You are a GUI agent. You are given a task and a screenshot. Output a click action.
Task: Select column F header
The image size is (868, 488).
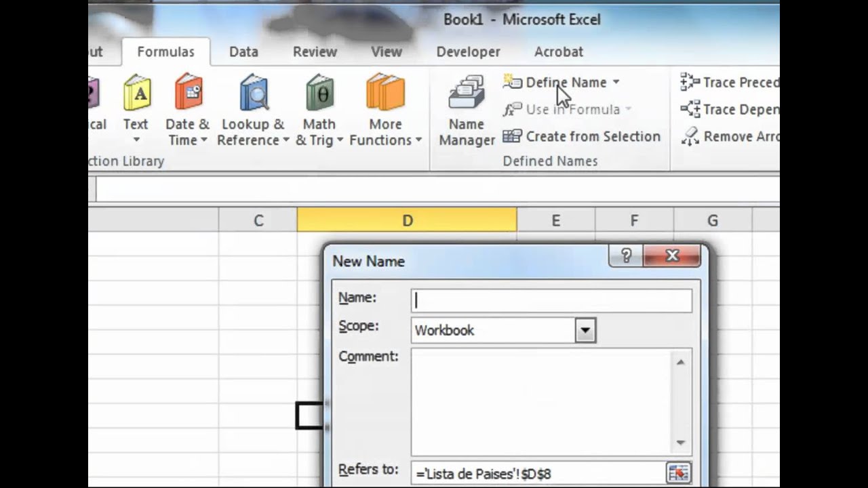coord(634,220)
